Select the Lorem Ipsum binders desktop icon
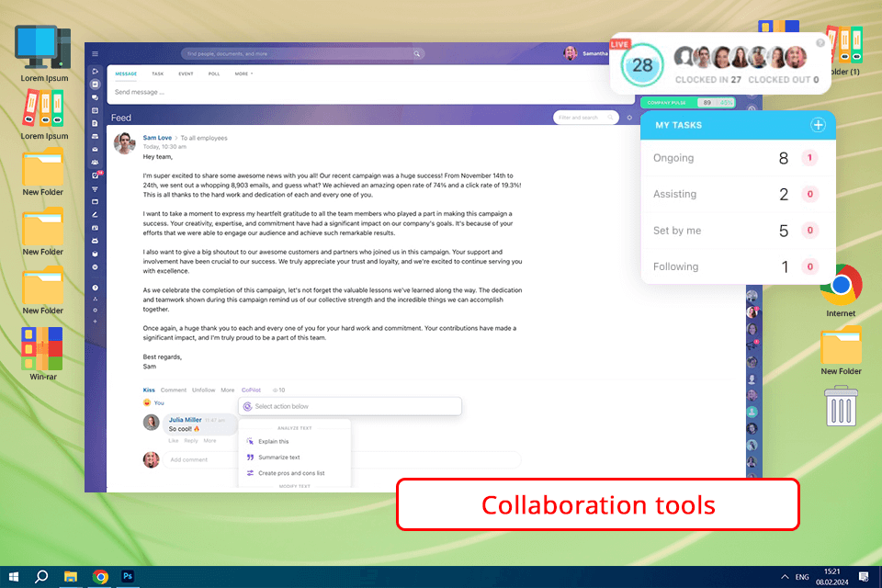This screenshot has height=588, width=882. 44,115
